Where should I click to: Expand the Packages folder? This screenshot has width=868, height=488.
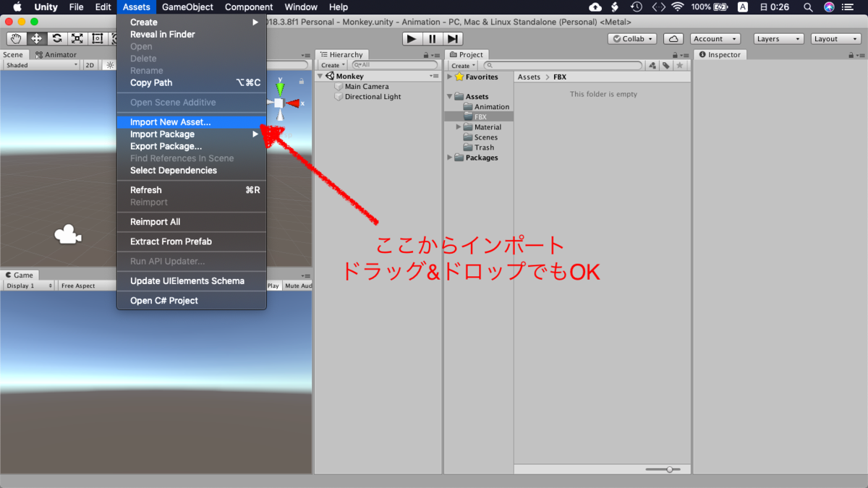coord(450,158)
